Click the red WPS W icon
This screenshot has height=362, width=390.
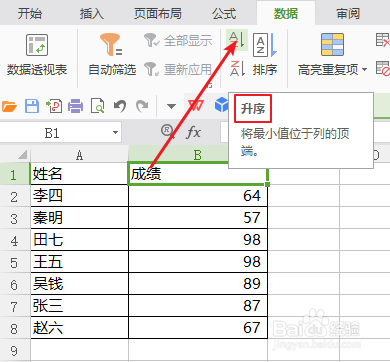(x=196, y=106)
